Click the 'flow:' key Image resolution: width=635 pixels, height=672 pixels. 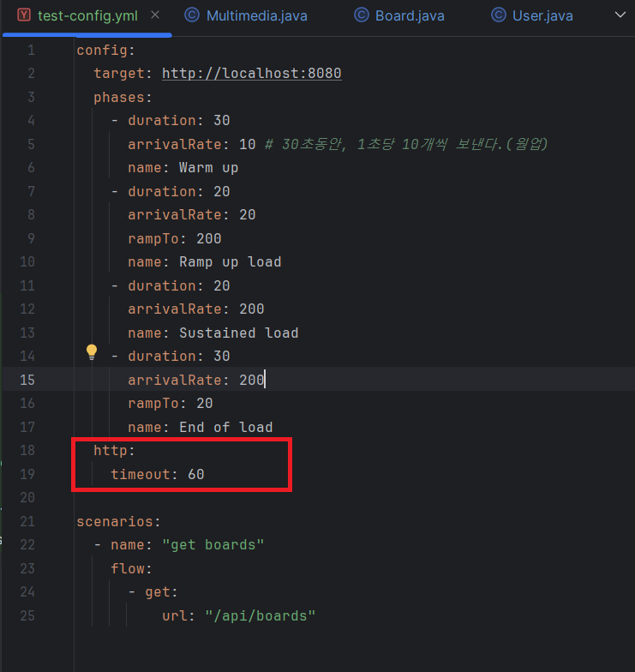(132, 569)
